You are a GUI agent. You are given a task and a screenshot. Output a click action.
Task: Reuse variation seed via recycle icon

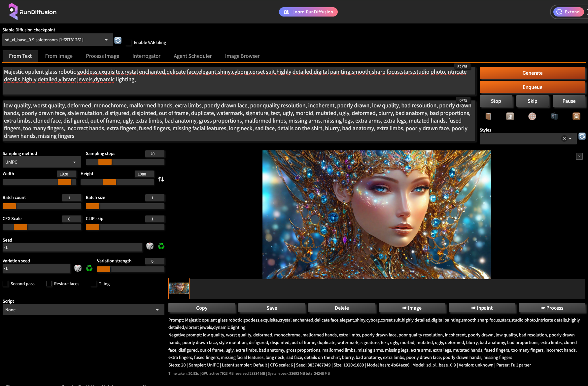tap(89, 268)
